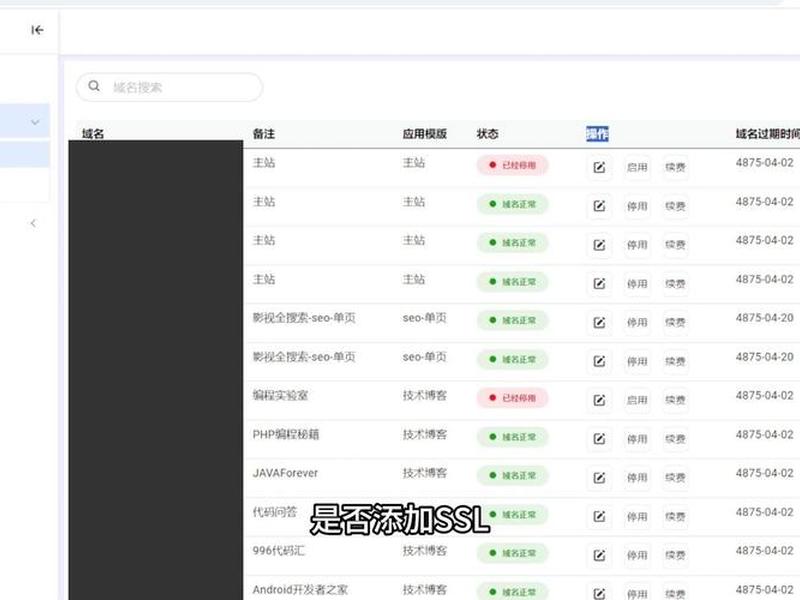The width and height of the screenshot is (800, 600).
Task: Click 技术博客 template cell in JAVAForever row
Action: click(x=424, y=473)
